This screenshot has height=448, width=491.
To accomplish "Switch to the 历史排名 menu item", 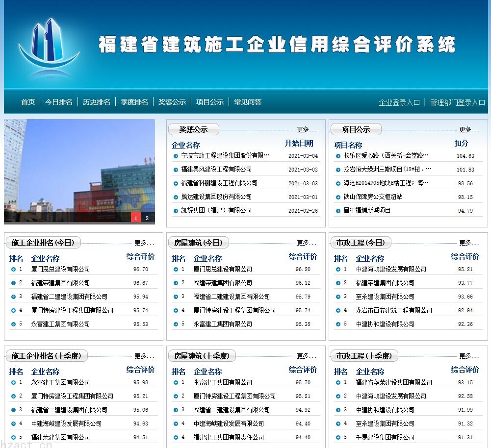I will tap(97, 101).
